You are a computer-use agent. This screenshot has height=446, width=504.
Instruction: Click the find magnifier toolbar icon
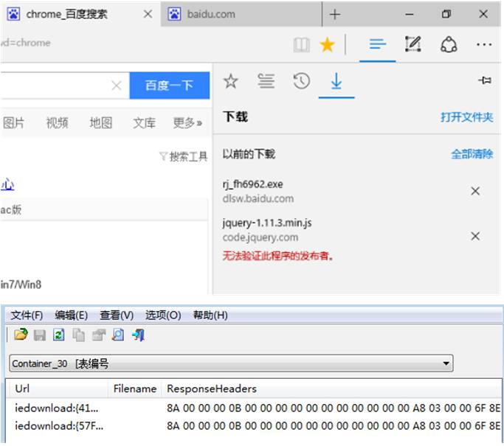tap(118, 335)
